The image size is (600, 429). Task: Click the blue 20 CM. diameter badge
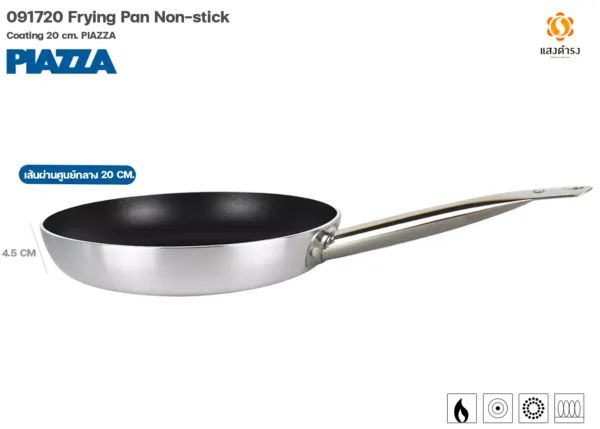pyautogui.click(x=77, y=175)
